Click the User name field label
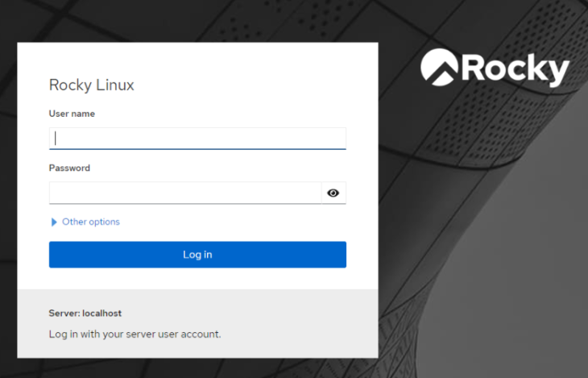 click(72, 114)
